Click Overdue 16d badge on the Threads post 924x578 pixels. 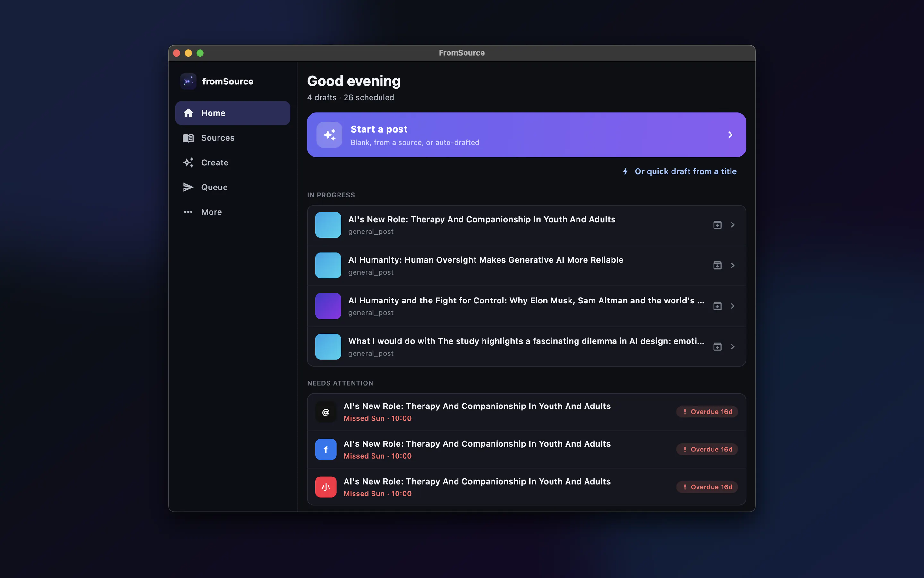coord(707,412)
